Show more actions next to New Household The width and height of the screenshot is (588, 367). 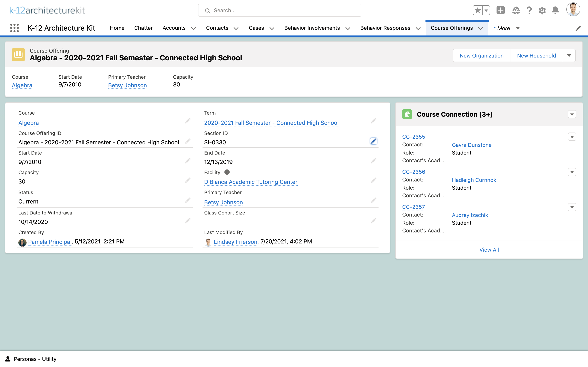[x=569, y=56]
